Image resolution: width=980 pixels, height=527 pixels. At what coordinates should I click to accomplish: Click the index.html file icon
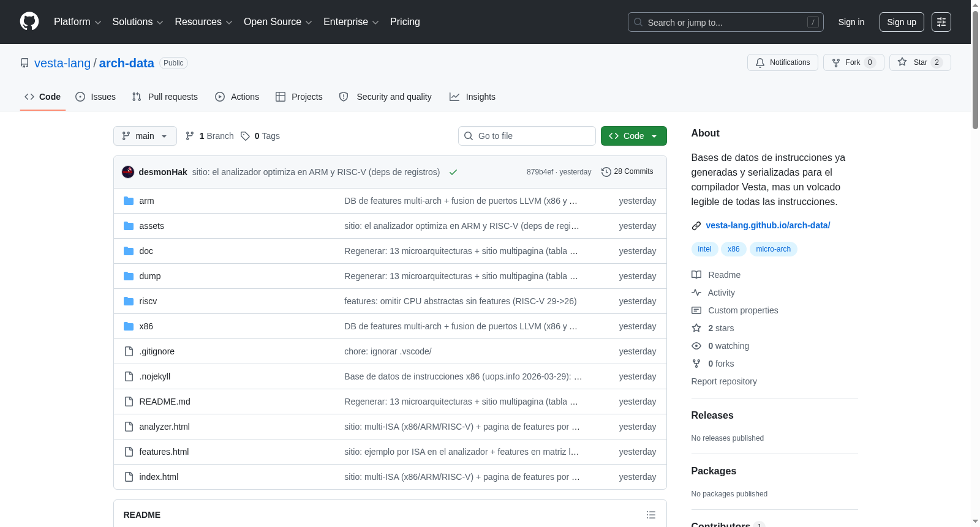(x=129, y=477)
